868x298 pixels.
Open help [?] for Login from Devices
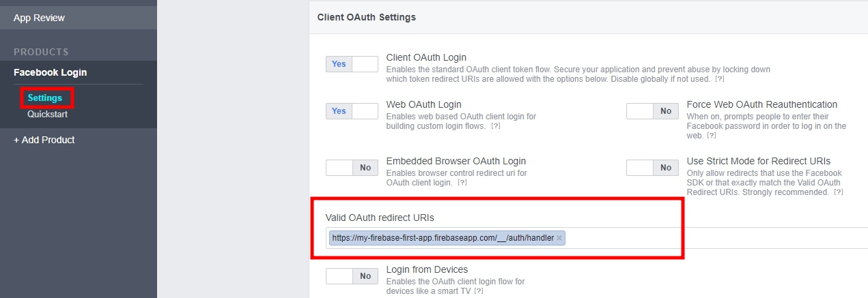pyautogui.click(x=479, y=291)
